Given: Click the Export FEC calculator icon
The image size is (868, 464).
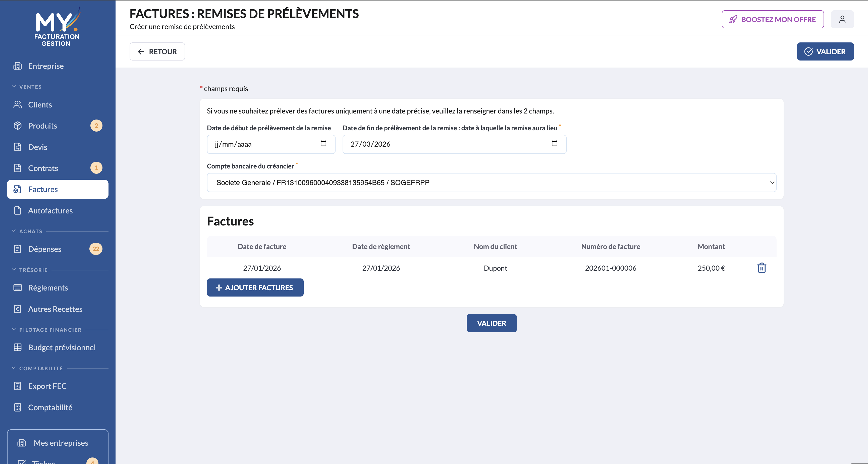Looking at the screenshot, I should point(18,386).
